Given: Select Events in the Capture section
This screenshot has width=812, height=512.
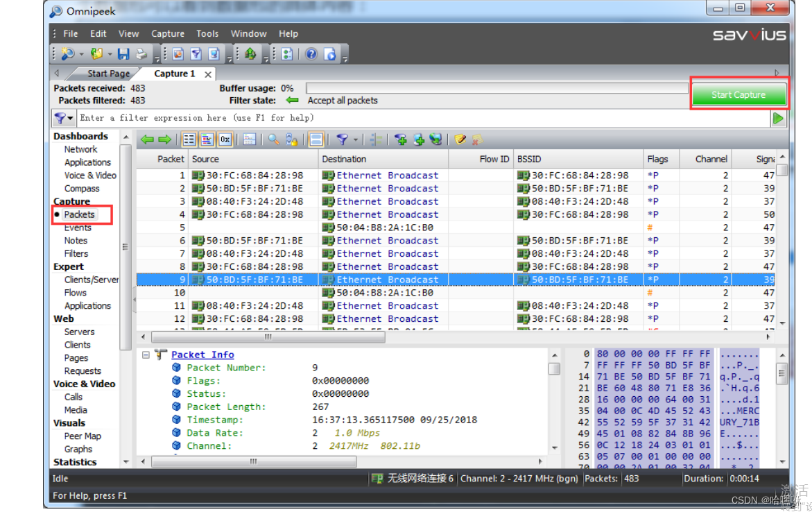Looking at the screenshot, I should click(x=78, y=228).
